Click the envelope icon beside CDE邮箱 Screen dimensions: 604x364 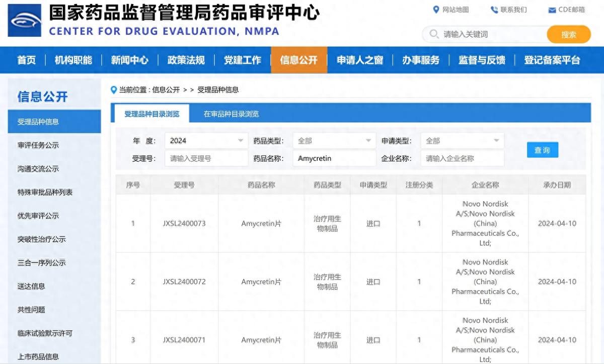pos(552,9)
